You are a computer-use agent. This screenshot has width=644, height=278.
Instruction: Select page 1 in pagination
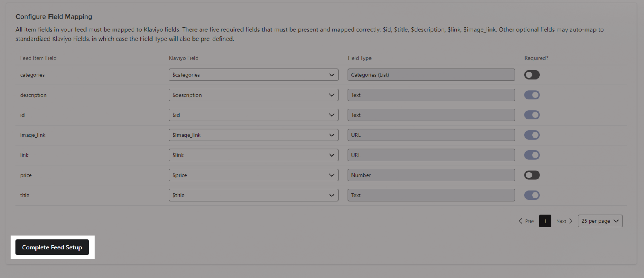click(545, 221)
